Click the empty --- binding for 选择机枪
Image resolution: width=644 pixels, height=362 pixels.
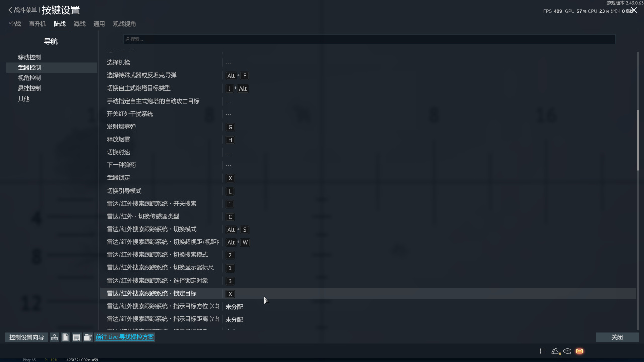228,63
